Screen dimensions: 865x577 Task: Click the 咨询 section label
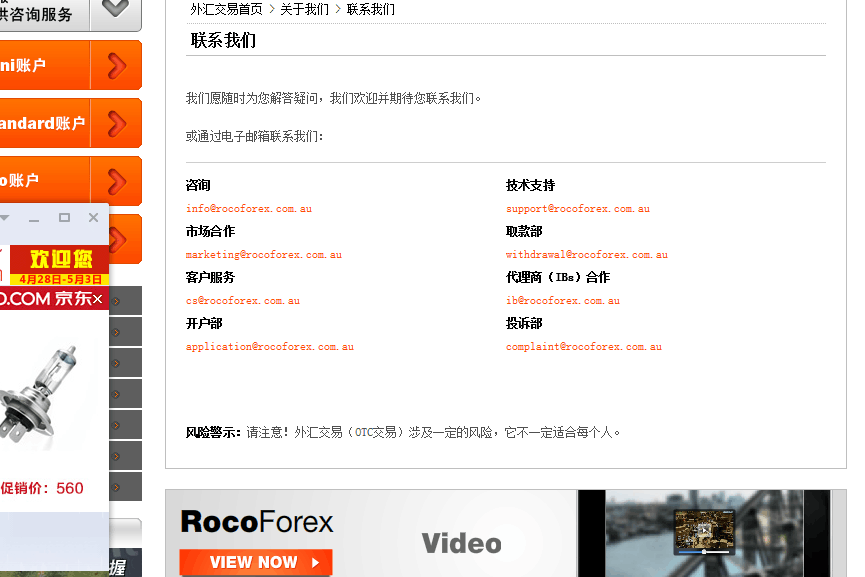click(x=198, y=185)
